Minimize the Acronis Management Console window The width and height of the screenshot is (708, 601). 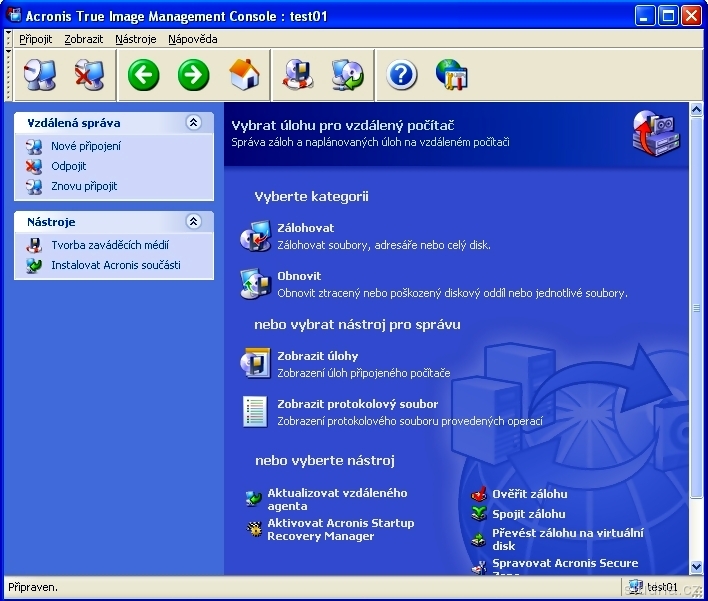click(x=645, y=16)
